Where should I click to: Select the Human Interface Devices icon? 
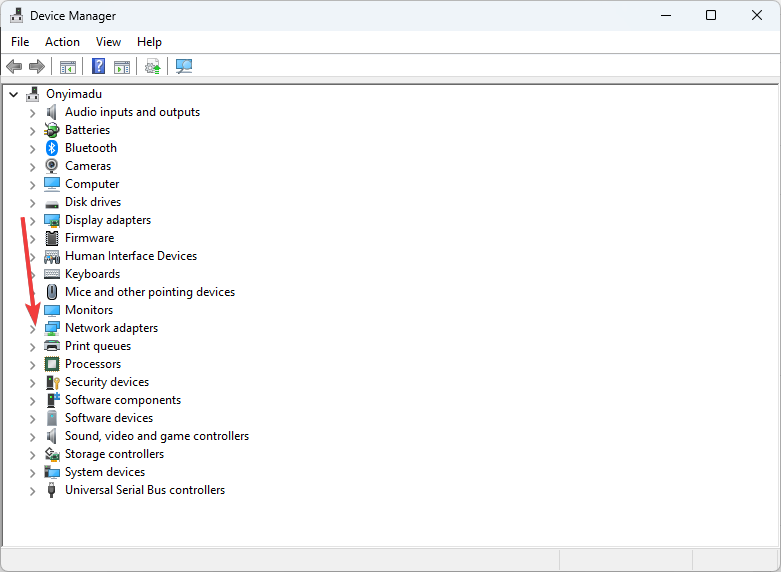52,257
